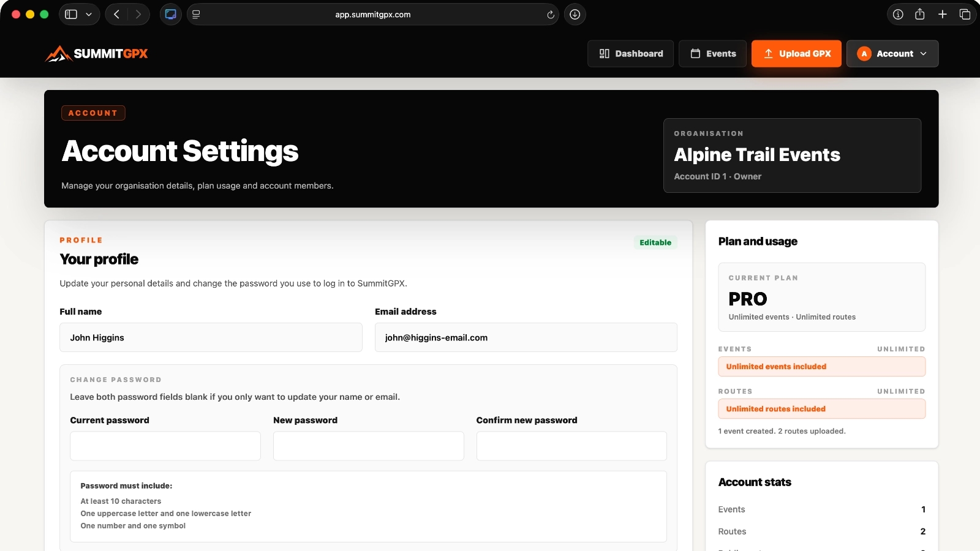Click the Dashboard grid icon
Viewport: 980px width, 551px height.
[604, 54]
